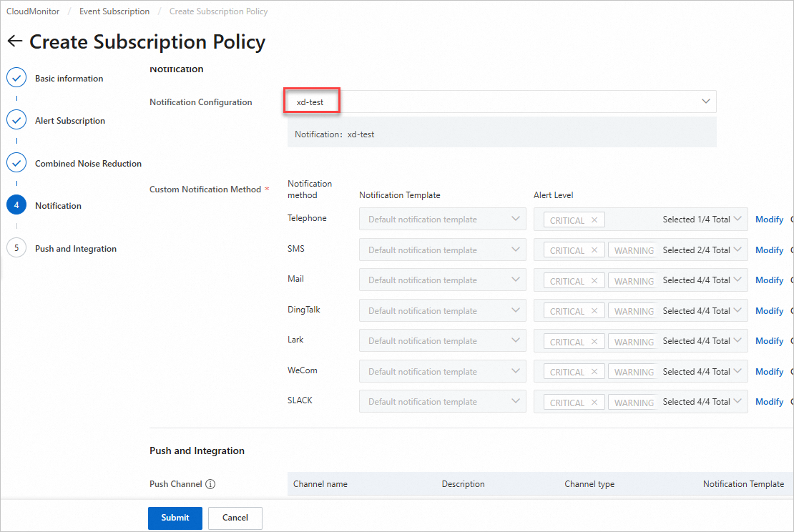Click the step 5 circle icon
This screenshot has height=532, width=794.
click(x=16, y=248)
